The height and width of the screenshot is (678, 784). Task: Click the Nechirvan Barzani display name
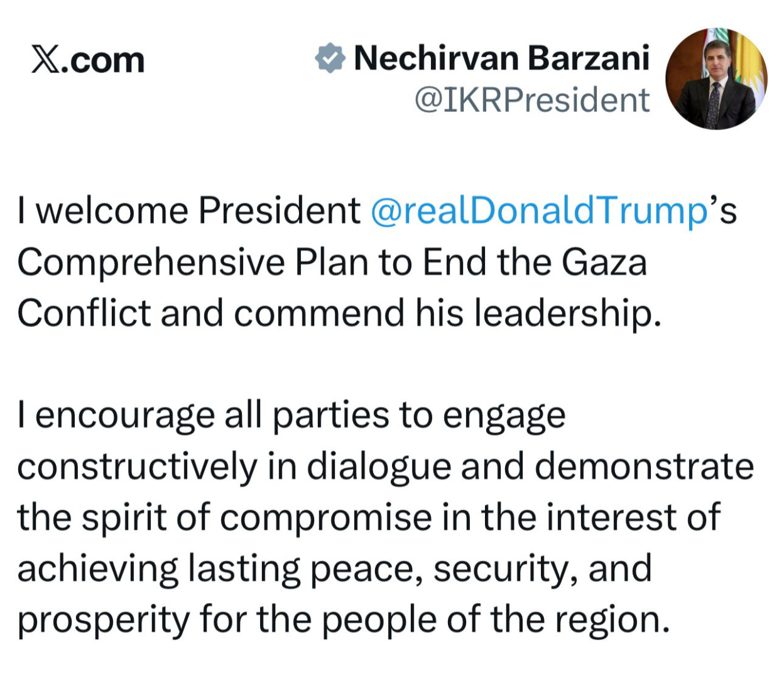coord(501,58)
